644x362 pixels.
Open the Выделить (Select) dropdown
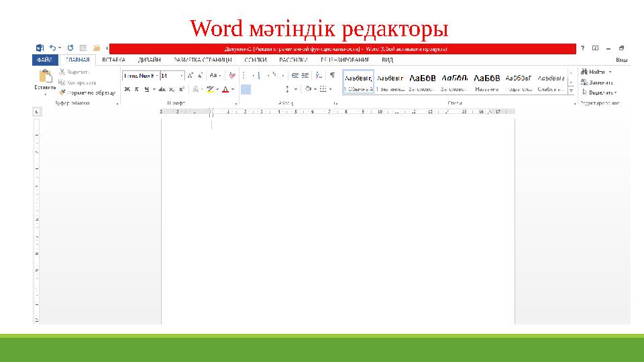pyautogui.click(x=600, y=93)
